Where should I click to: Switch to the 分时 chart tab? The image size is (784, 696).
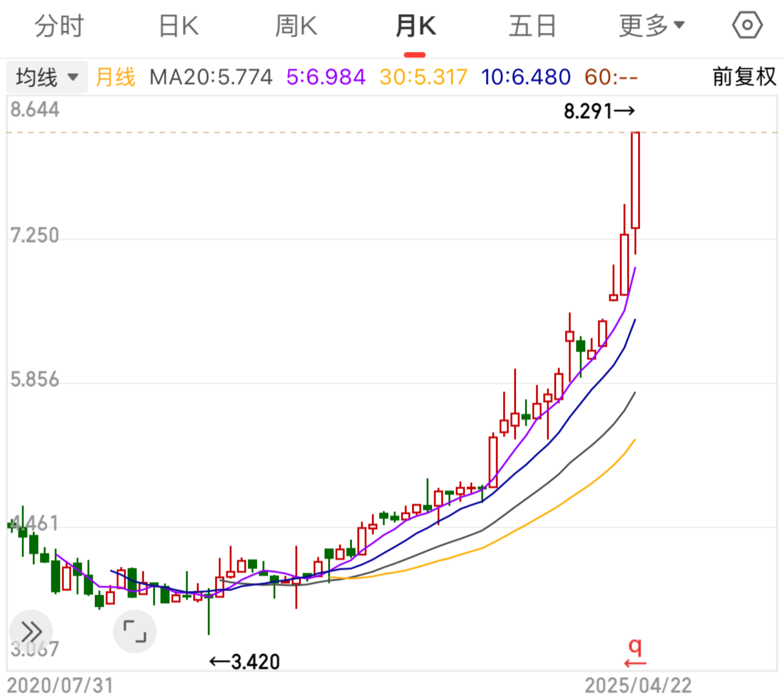(x=59, y=26)
